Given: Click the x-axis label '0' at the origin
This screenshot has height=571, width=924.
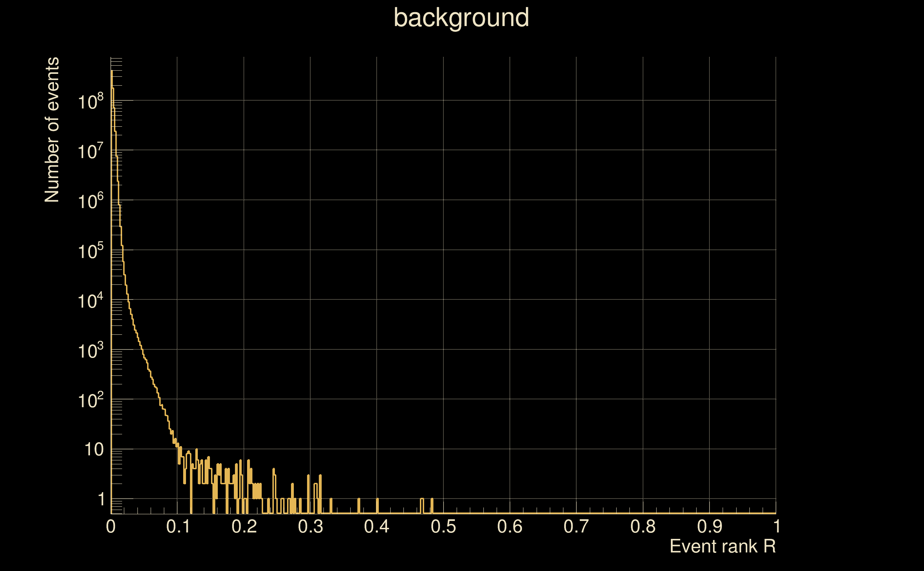Looking at the screenshot, I should 111,527.
